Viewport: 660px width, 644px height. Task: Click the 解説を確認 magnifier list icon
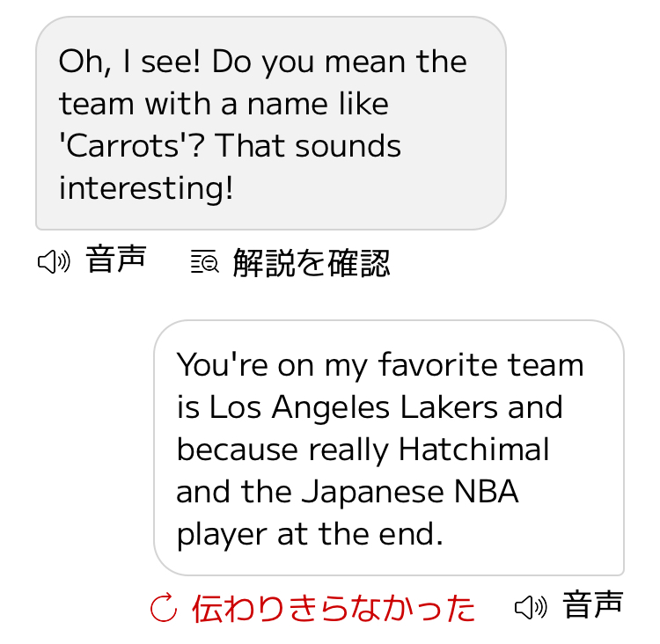coord(204,262)
